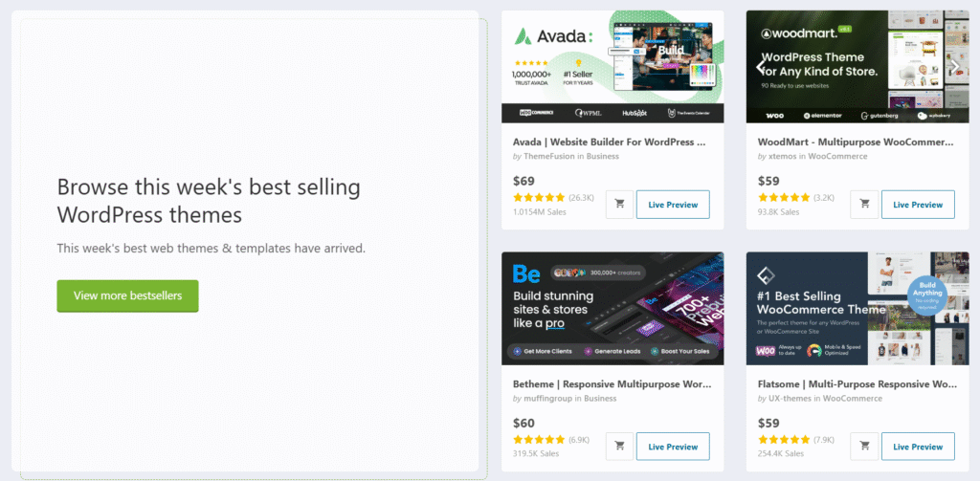
Task: Open the Avada theme title link
Action: tap(610, 142)
